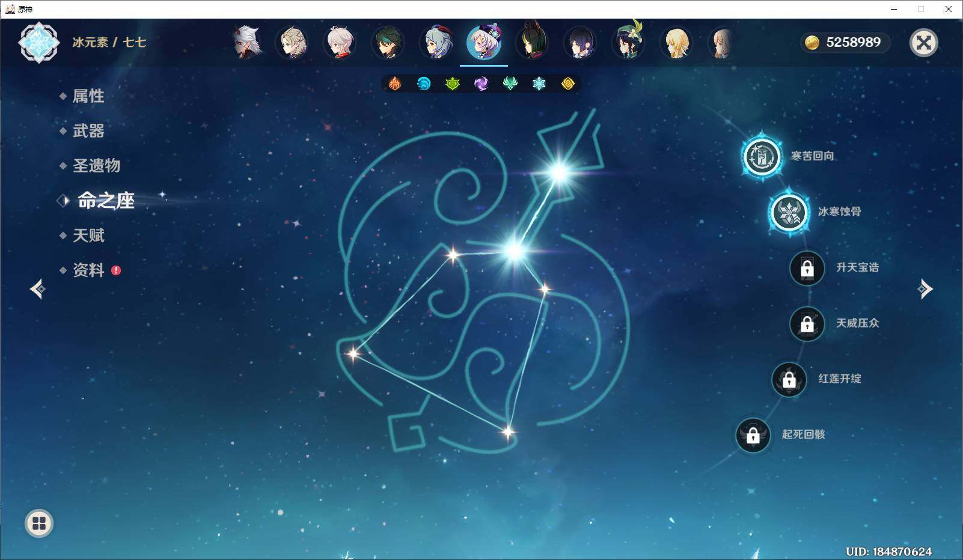Viewport: 963px width, 560px height.
Task: Filter characters by Electro element icon
Action: [x=481, y=84]
